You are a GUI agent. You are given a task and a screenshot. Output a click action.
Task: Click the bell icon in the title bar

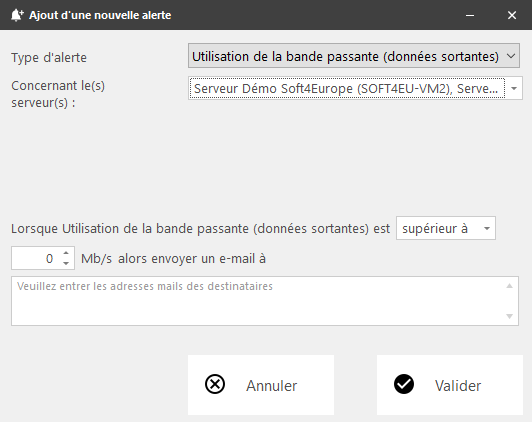17,15
